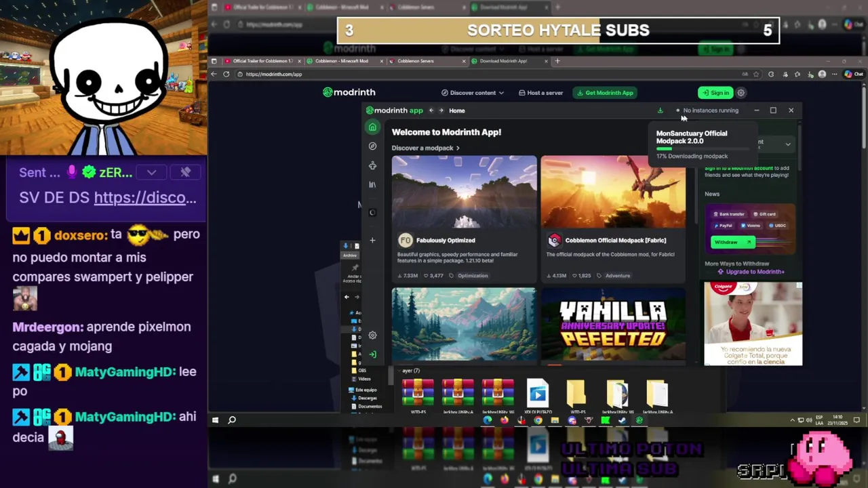Click downloads icon in Modrinth app title bar
The width and height of the screenshot is (868, 488).
click(x=660, y=110)
